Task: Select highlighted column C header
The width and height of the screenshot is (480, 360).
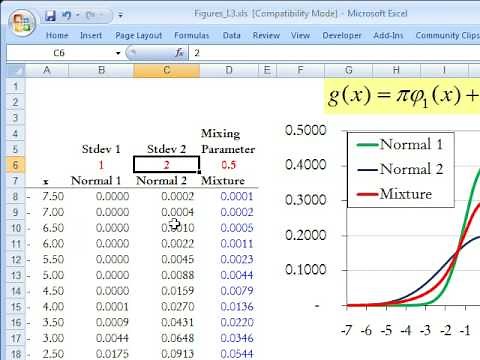Action: (167, 70)
